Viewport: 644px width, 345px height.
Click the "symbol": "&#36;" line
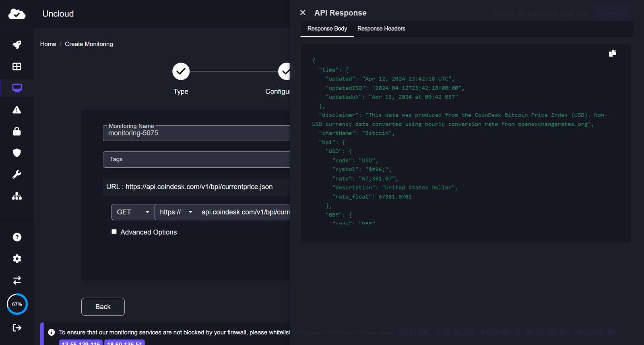coord(361,170)
